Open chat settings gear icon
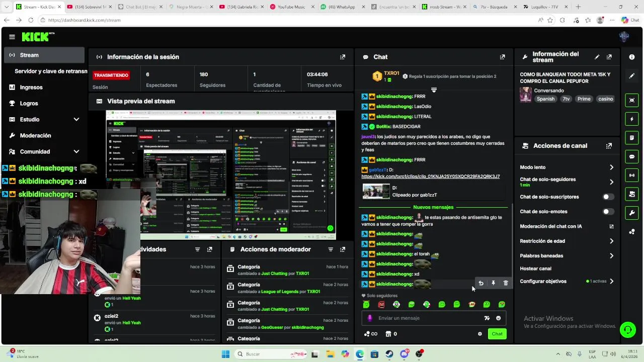Viewport: 644px width, 362px height. point(480,334)
